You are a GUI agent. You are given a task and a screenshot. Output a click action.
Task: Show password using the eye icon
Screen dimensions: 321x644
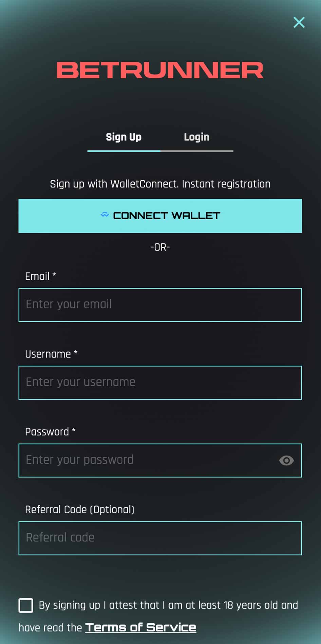(286, 460)
